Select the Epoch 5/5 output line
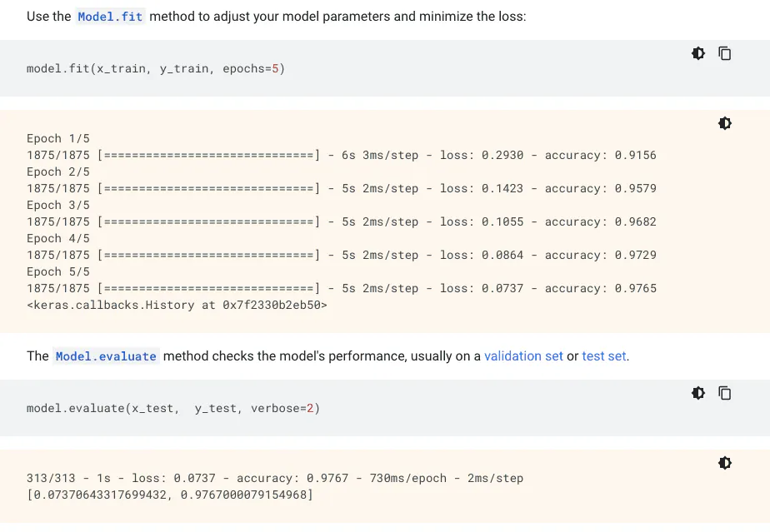Viewport: 770px width, 532px height. click(x=58, y=272)
